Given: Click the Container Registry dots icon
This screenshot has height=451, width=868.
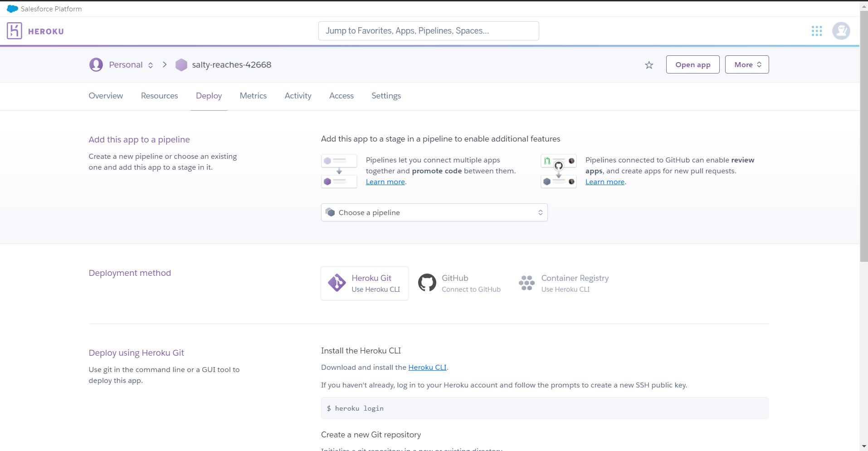Looking at the screenshot, I should coord(527,282).
